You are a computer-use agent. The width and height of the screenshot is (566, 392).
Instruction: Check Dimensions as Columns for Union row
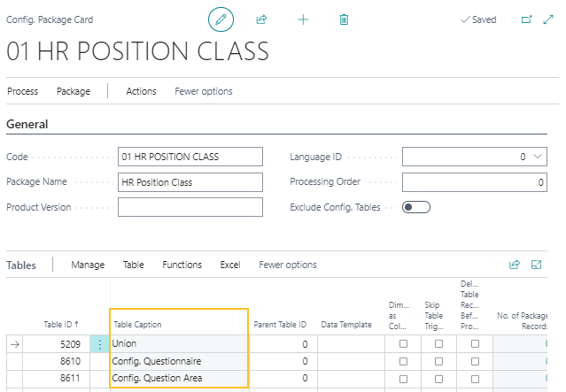(x=403, y=343)
